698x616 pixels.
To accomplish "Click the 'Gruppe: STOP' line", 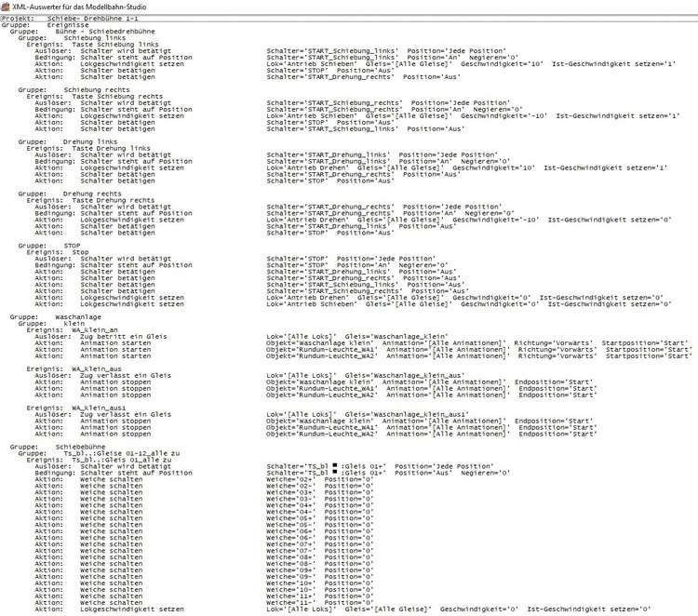I will (x=49, y=246).
